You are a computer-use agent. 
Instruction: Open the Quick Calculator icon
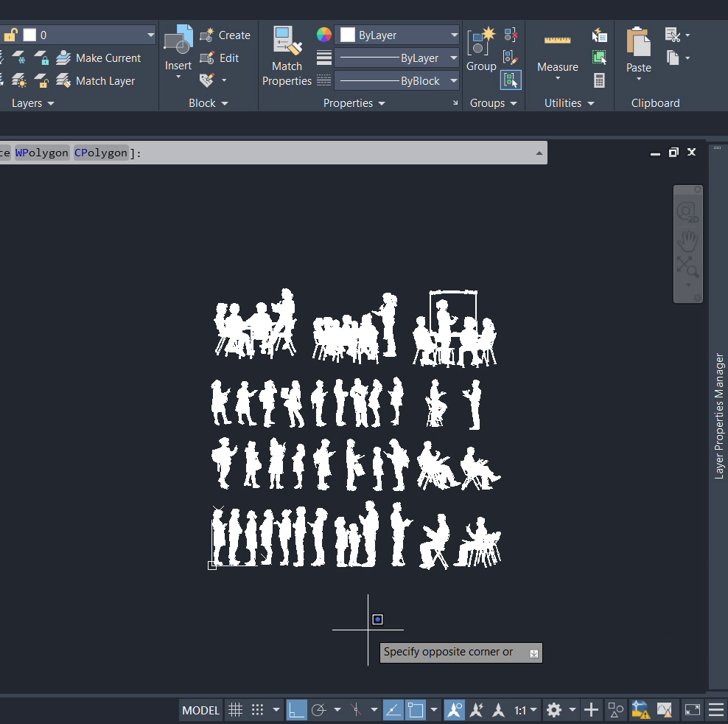[x=599, y=80]
